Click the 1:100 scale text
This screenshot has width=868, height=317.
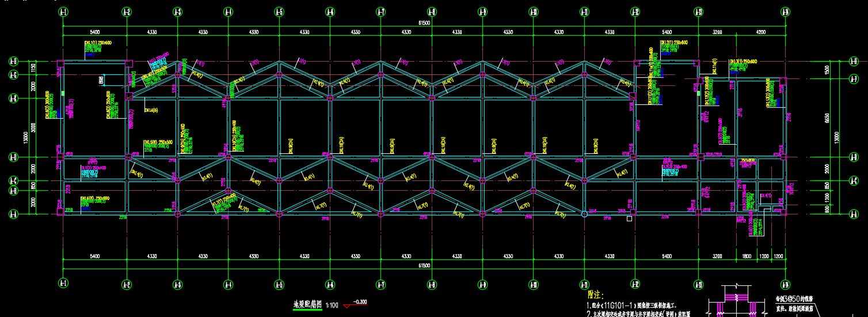point(332,304)
